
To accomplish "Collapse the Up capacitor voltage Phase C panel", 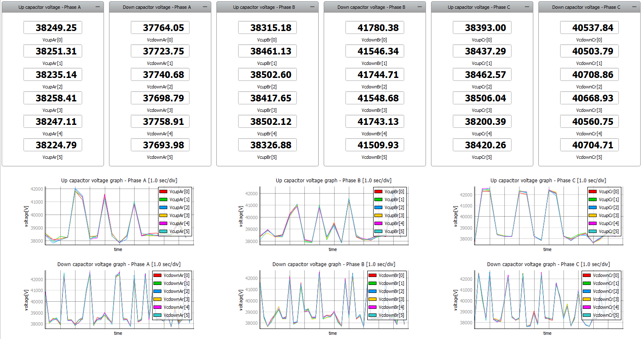I will click(527, 7).
